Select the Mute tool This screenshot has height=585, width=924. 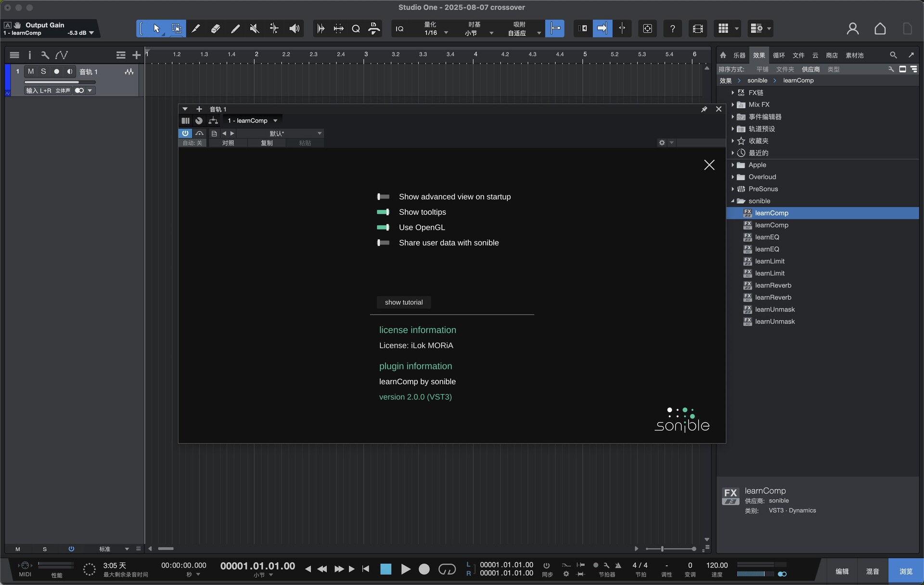(255, 29)
